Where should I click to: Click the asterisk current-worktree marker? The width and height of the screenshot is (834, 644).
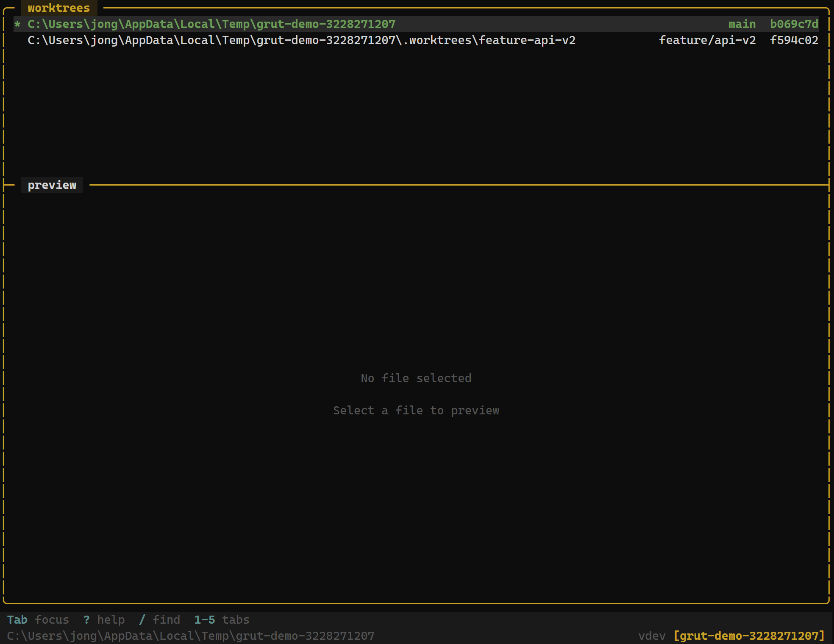pos(17,25)
